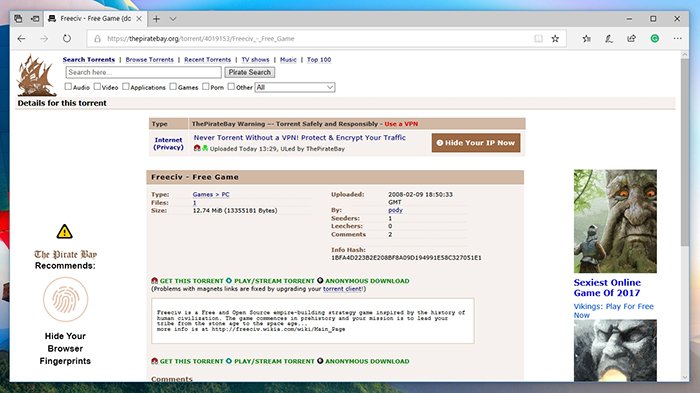Toggle the Porn checkbox
The image size is (700, 393).
pos(206,87)
